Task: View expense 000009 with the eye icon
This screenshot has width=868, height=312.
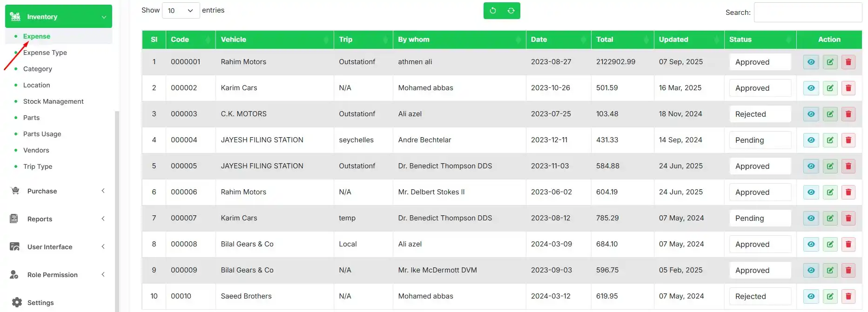Action: [x=811, y=270]
